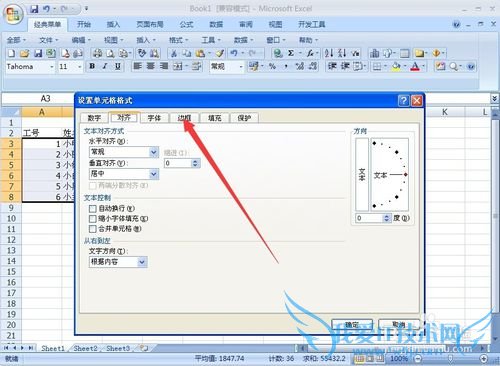Click the Sort Ascending icon

tap(329, 53)
